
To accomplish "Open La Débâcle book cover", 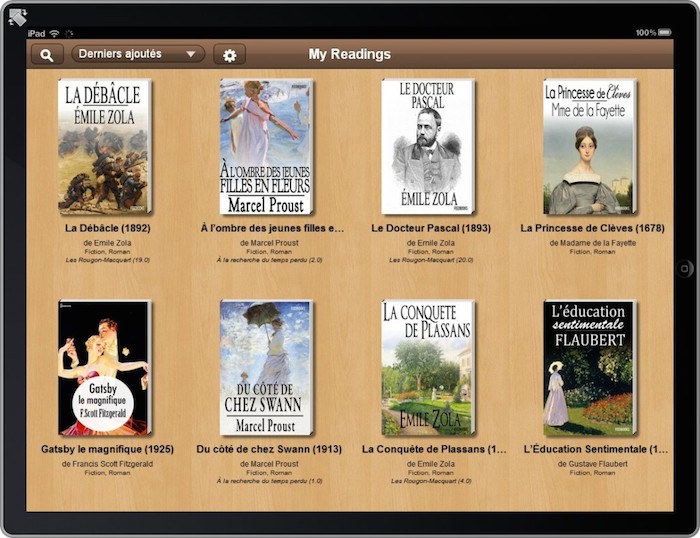I will coord(105,146).
